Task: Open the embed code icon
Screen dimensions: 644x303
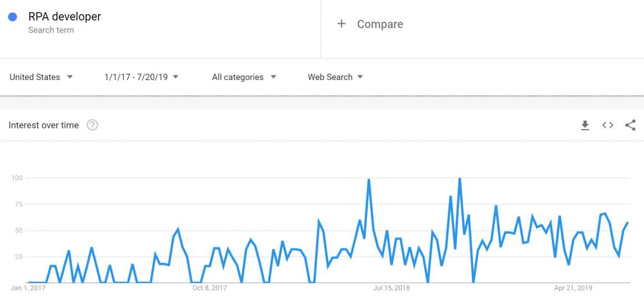Action: pyautogui.click(x=607, y=126)
